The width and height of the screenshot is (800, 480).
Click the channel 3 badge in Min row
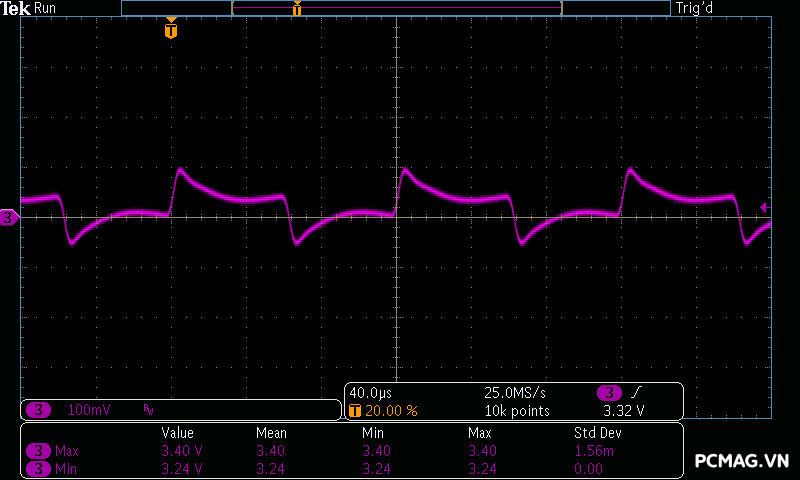[x=38, y=467]
